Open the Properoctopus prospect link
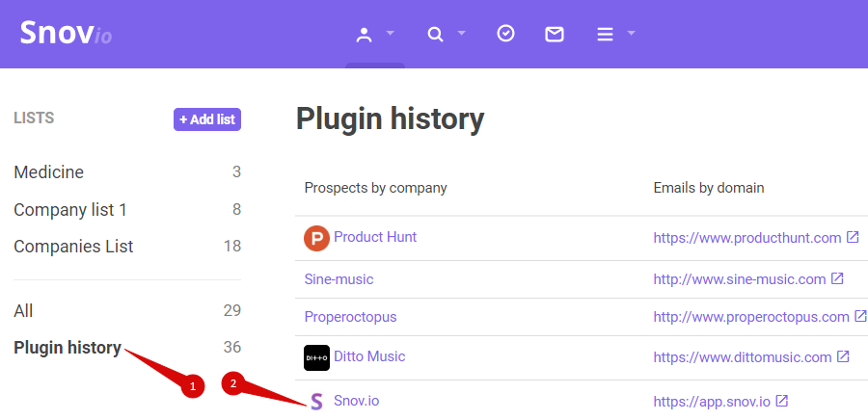This screenshot has width=868, height=420. click(x=350, y=317)
